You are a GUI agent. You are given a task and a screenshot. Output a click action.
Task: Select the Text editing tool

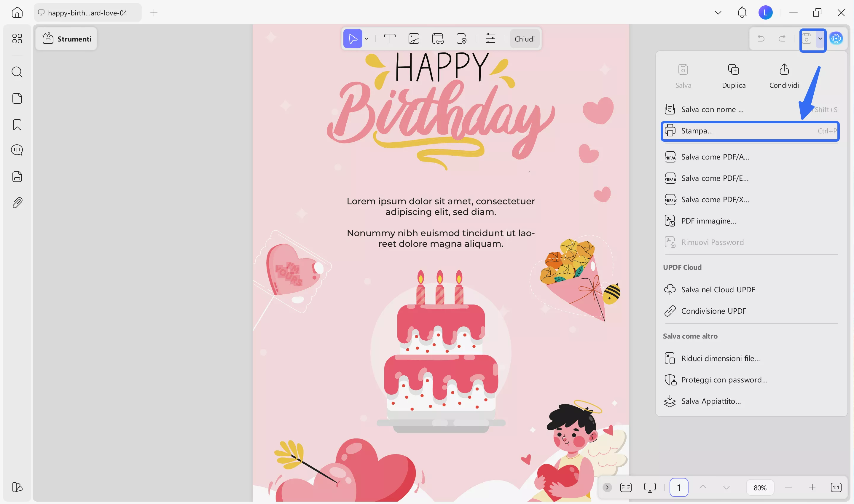390,38
